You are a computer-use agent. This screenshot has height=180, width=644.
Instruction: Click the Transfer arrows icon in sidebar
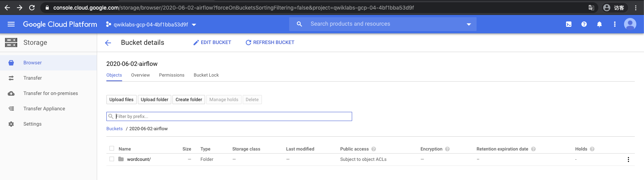point(11,78)
